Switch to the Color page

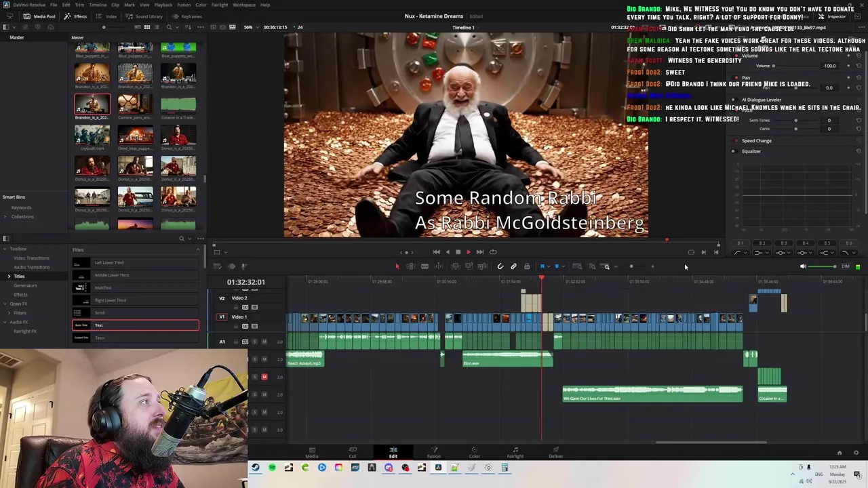coord(475,452)
